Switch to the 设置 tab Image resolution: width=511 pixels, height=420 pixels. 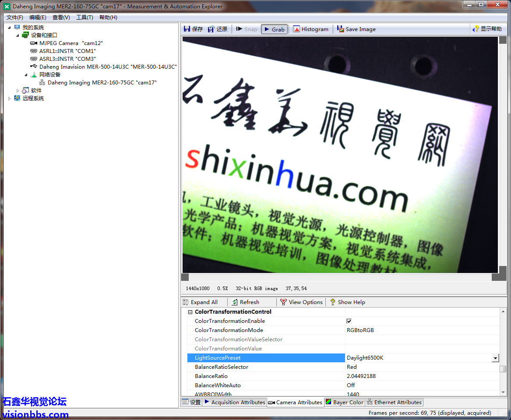pos(192,402)
